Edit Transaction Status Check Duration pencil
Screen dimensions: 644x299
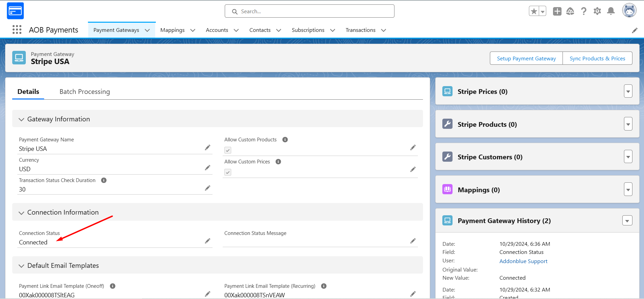[207, 188]
